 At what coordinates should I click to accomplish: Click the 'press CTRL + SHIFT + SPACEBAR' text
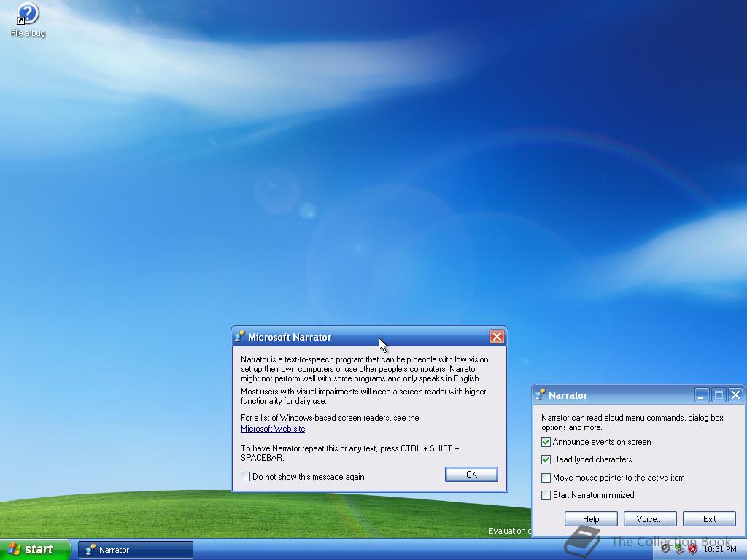coord(350,453)
